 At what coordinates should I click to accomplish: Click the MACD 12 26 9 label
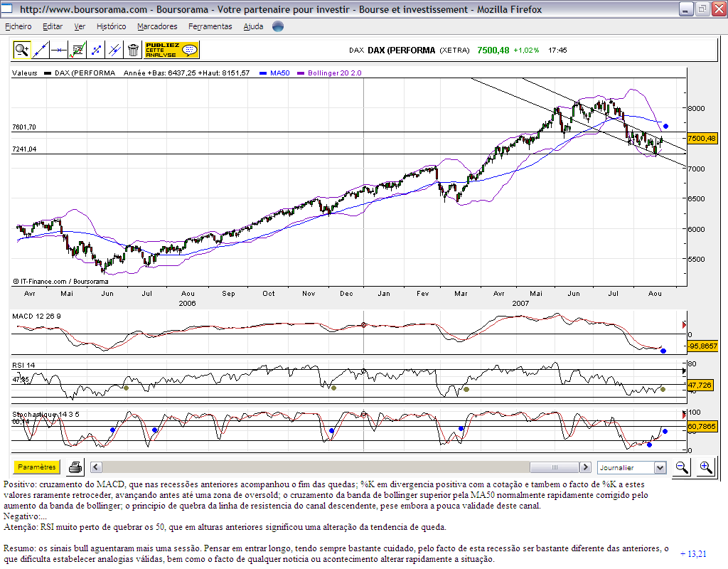(36, 317)
